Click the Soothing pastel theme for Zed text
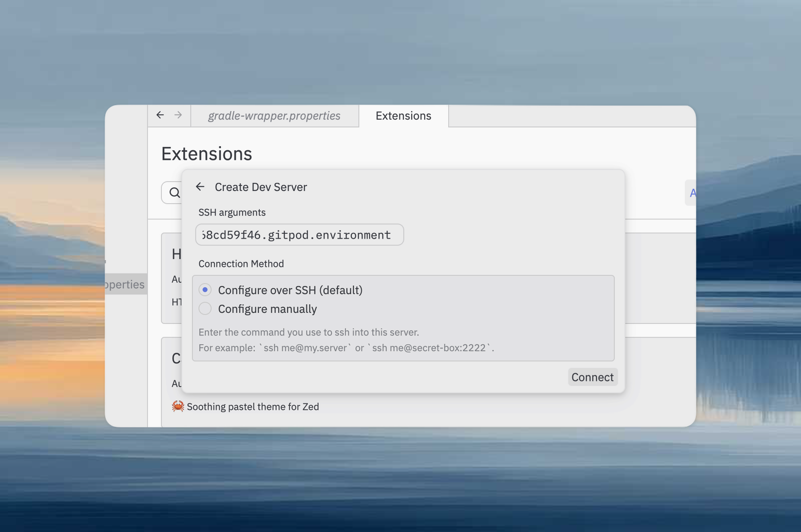 tap(253, 406)
